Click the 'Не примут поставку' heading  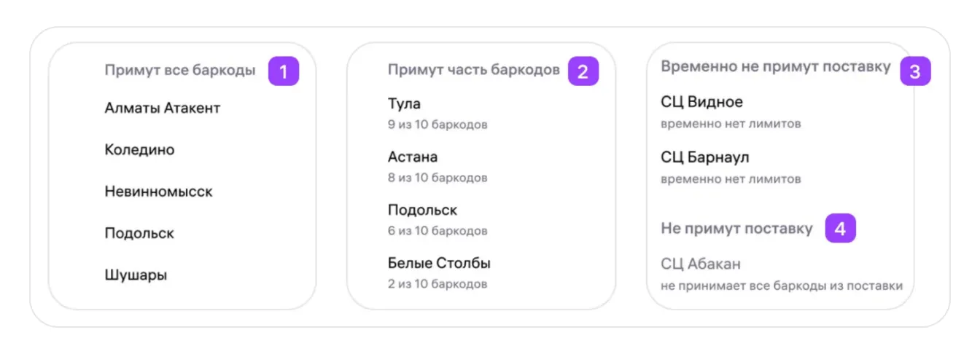point(736,229)
